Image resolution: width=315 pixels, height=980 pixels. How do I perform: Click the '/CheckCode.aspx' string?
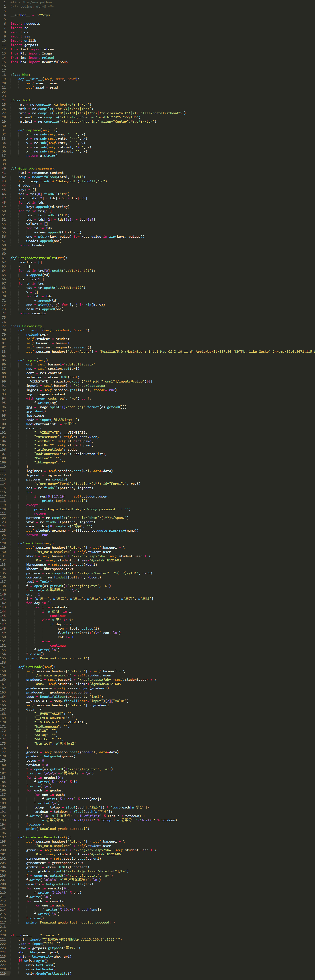[90, 385]
